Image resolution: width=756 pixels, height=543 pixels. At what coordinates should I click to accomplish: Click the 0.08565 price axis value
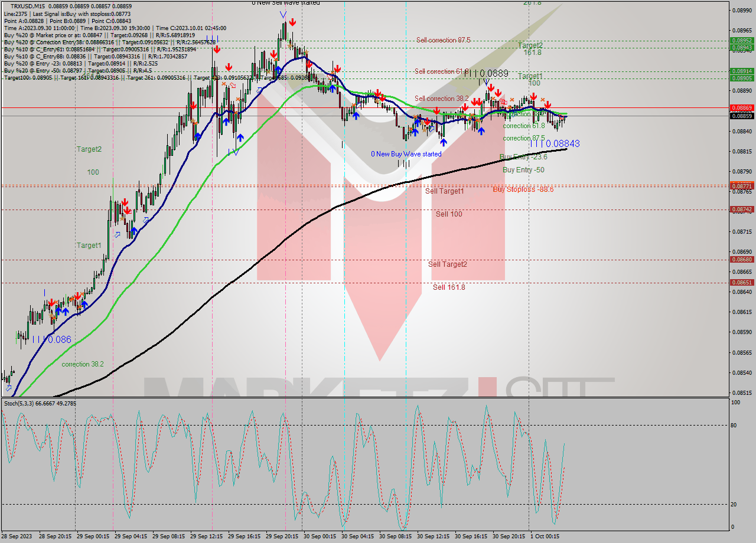[x=742, y=352]
